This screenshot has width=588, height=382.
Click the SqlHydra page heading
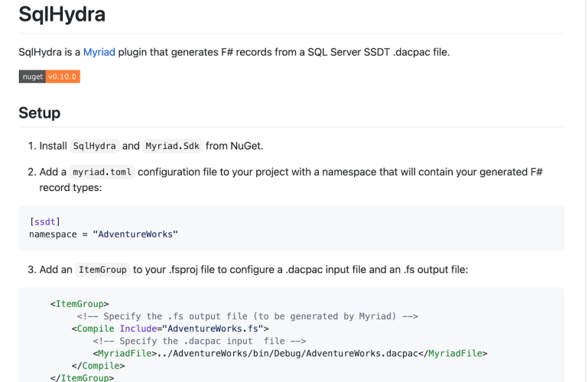coord(62,15)
